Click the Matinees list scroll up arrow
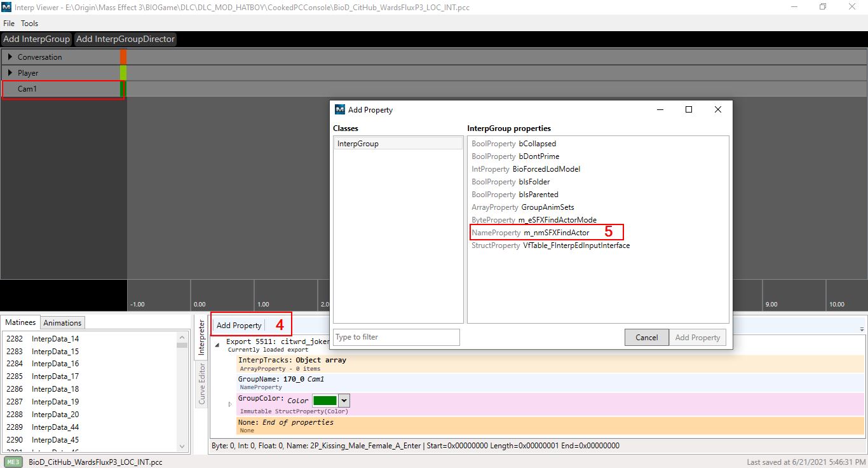 pos(182,338)
